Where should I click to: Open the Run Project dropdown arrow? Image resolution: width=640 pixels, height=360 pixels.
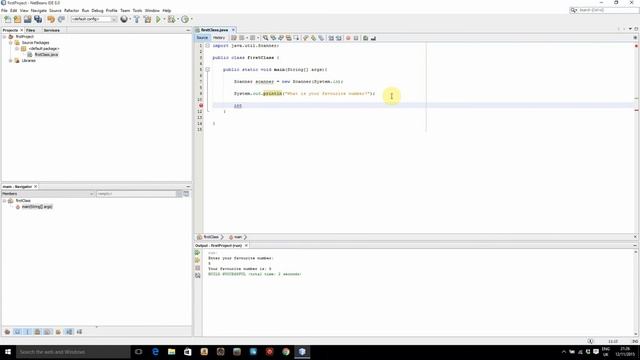click(164, 19)
